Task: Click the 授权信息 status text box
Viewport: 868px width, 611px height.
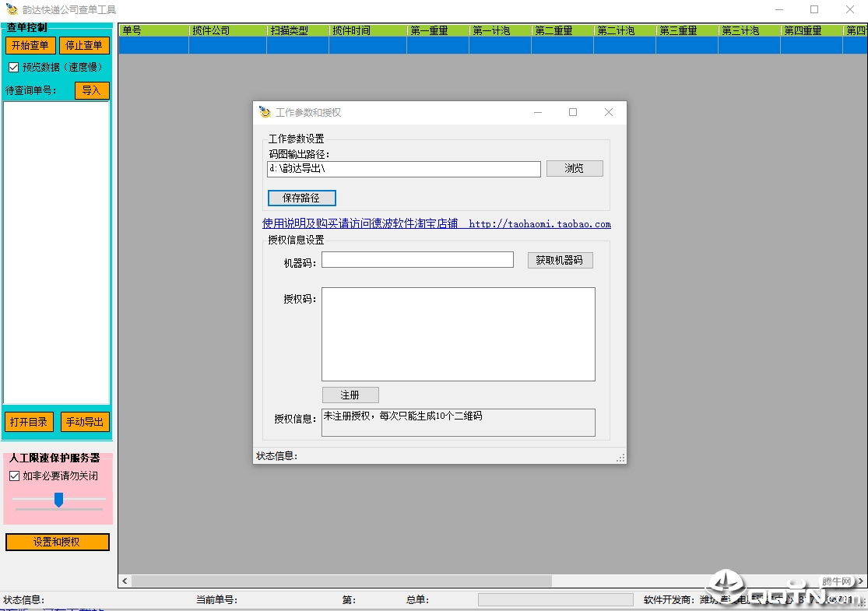Action: coord(459,423)
